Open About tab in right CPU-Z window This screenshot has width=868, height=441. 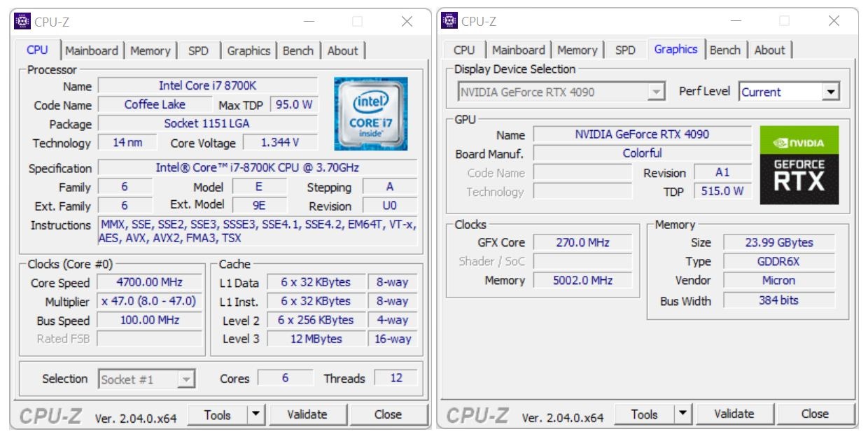tap(769, 50)
